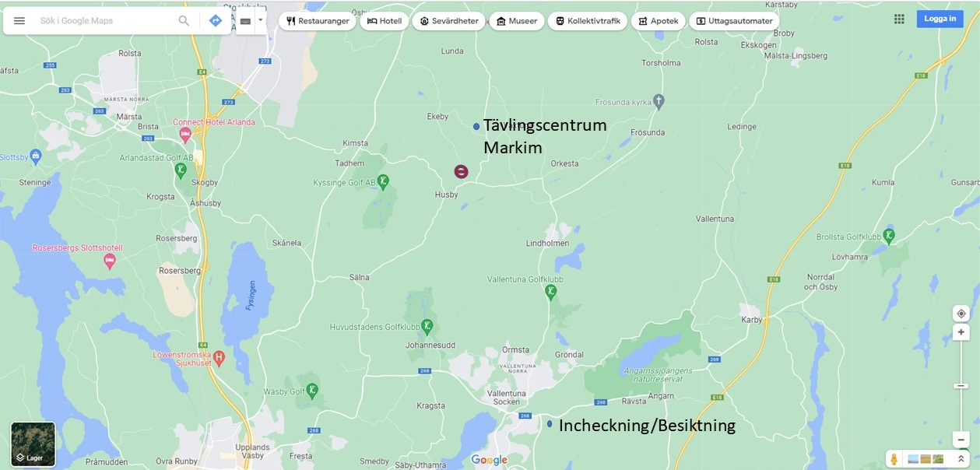Viewport: 980px width, 470px height.
Task: Click the Connect Hotel Arlanda pin
Action: [185, 135]
